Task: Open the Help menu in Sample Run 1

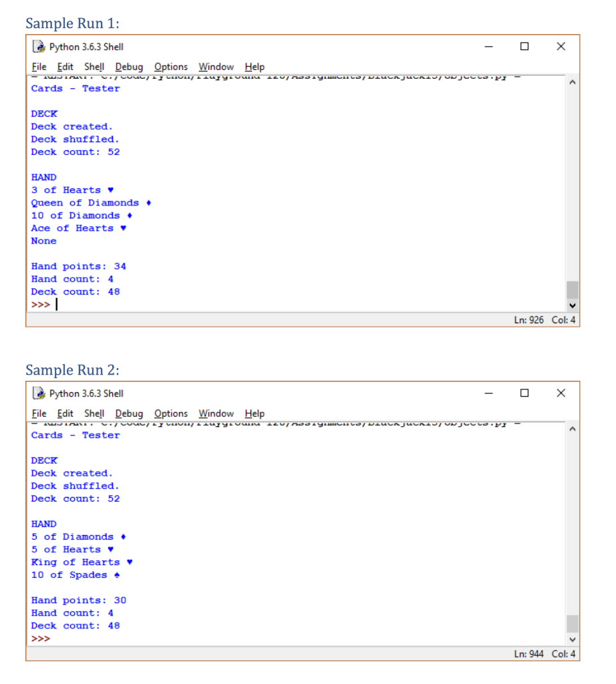Action: [255, 67]
